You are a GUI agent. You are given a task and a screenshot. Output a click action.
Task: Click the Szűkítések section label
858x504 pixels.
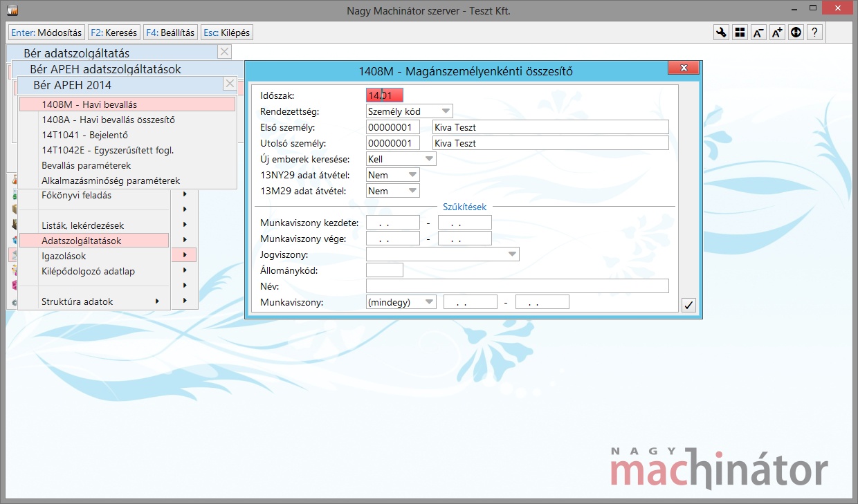[464, 207]
